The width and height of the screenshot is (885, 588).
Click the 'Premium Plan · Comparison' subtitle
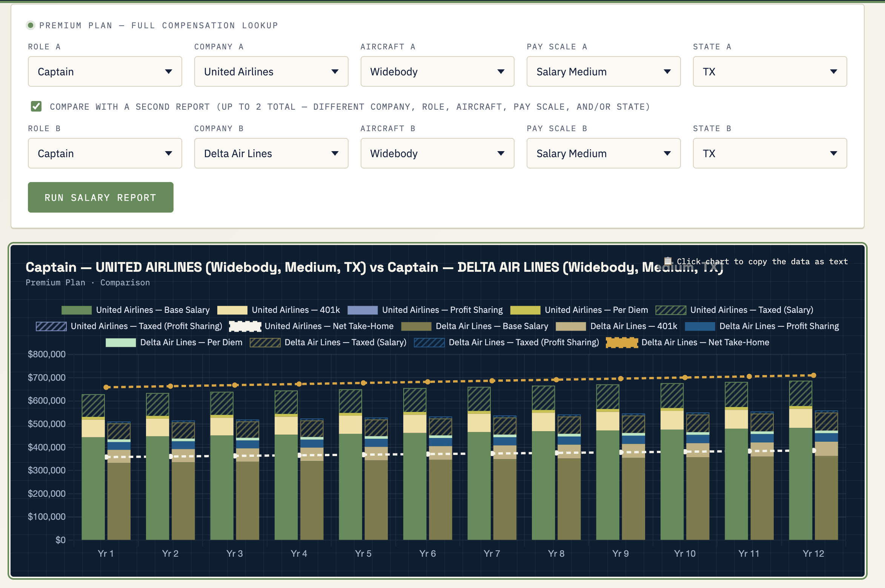(88, 283)
